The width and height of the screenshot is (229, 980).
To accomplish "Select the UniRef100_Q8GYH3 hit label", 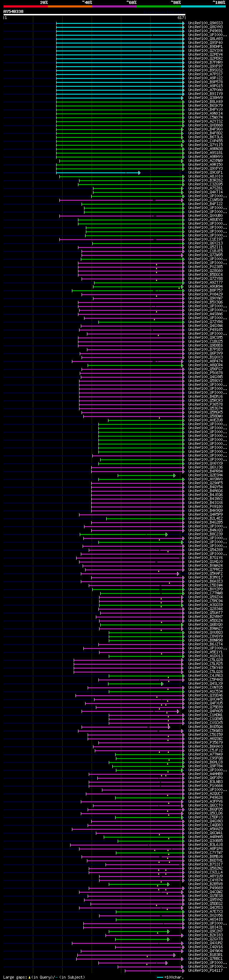I will [205, 27].
